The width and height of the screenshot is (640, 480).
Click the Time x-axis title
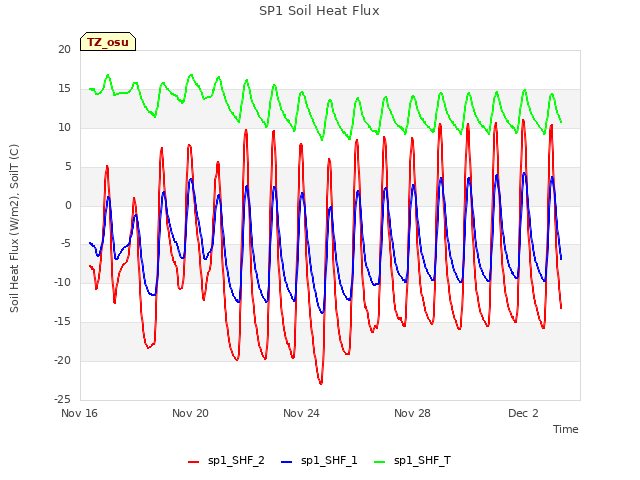(566, 429)
